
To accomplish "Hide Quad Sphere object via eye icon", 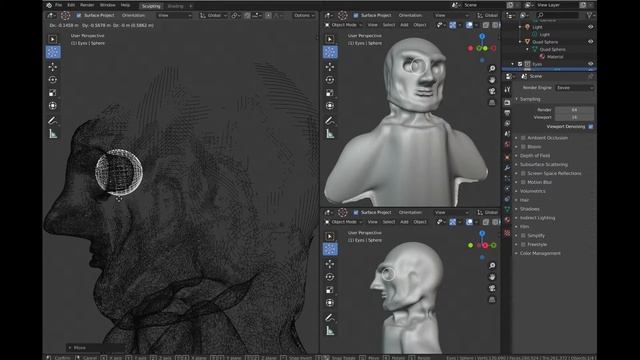I will tap(590, 42).
